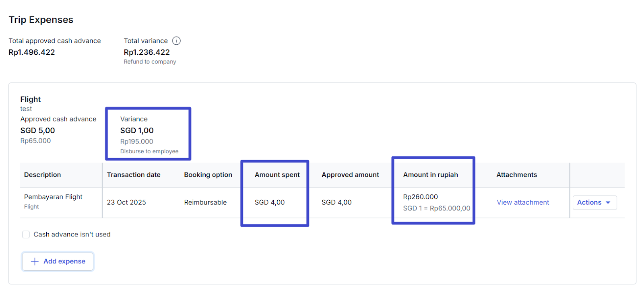Image resolution: width=644 pixels, height=290 pixels.
Task: Click the Actions dropdown arrow caret
Action: click(x=608, y=203)
